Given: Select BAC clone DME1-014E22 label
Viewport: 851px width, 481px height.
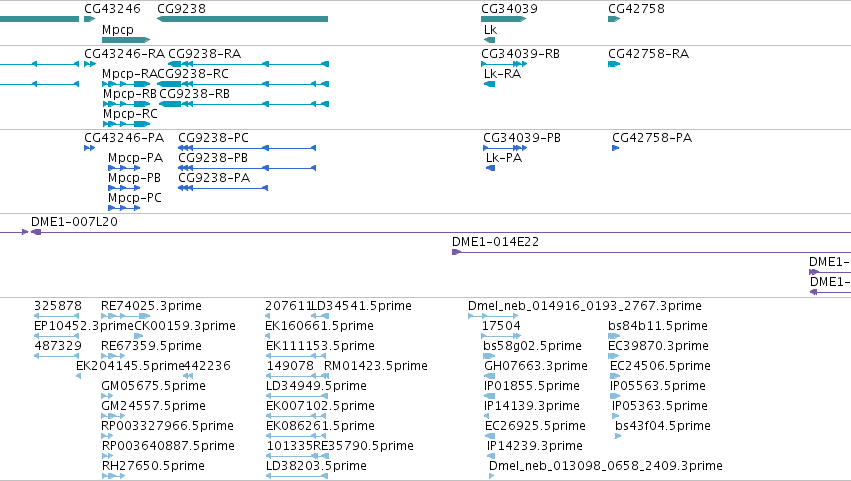Looking at the screenshot, I should (496, 242).
